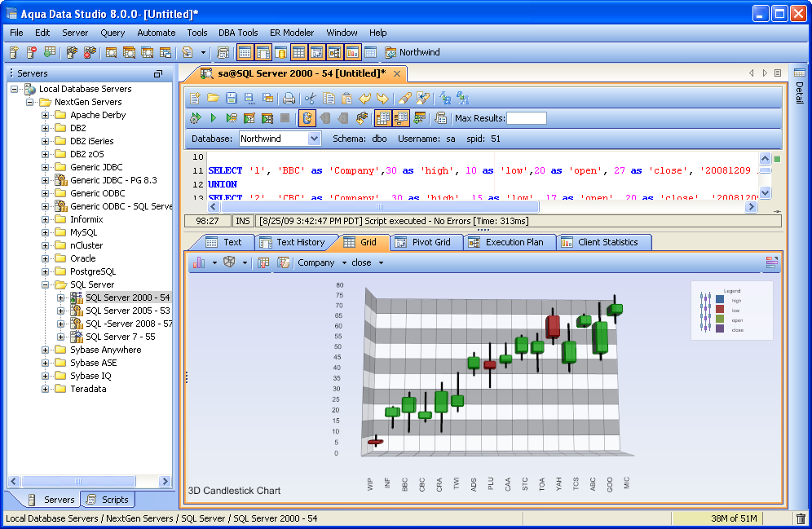
Task: Click the bar chart type icon
Action: pyautogui.click(x=199, y=262)
